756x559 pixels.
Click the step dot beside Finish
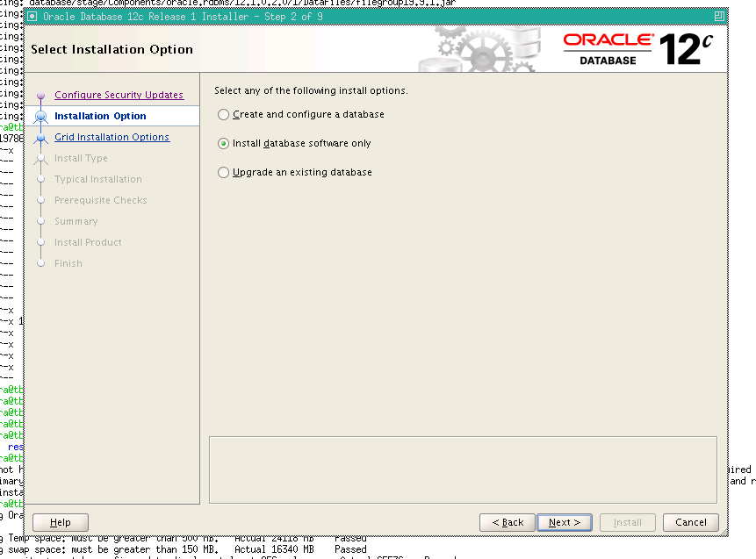pos(40,263)
